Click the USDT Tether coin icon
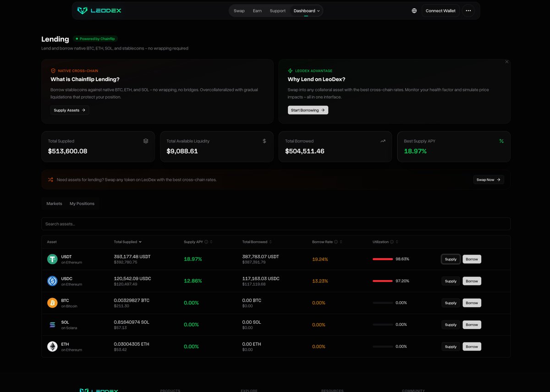 [52, 259]
